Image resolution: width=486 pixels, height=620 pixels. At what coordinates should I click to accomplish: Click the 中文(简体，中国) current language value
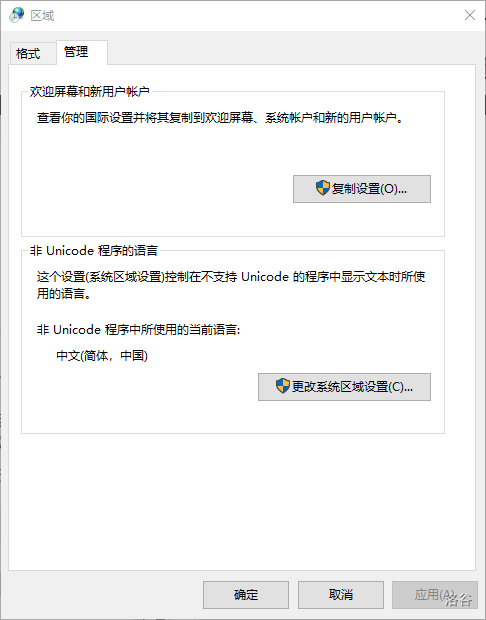click(x=102, y=355)
